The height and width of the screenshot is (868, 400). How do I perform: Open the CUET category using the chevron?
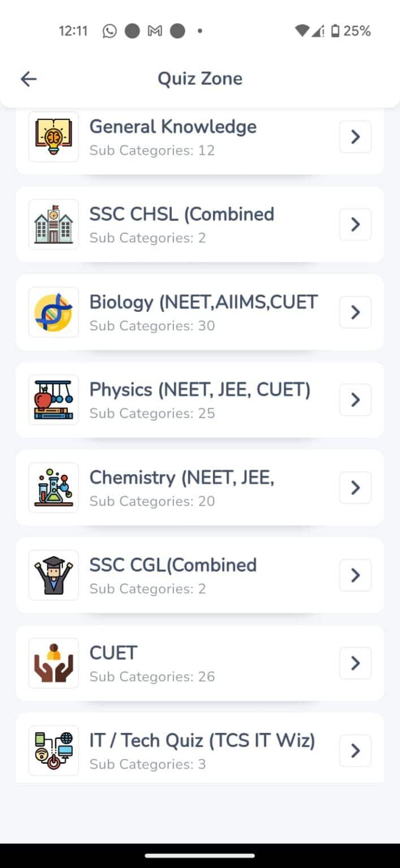click(x=355, y=663)
